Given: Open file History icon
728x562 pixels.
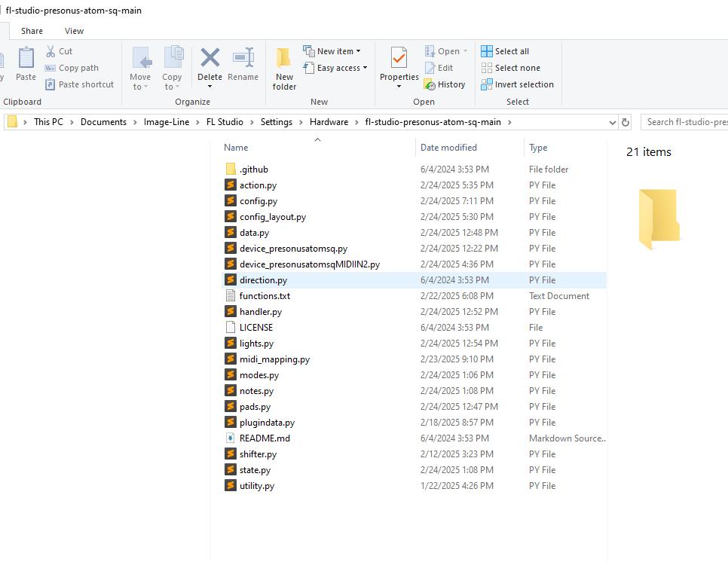Looking at the screenshot, I should tap(430, 84).
